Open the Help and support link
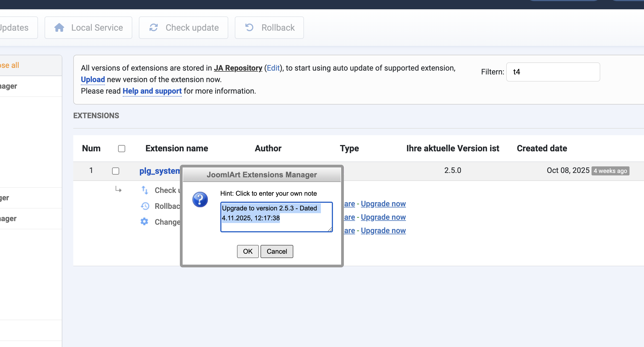644x347 pixels. point(152,91)
